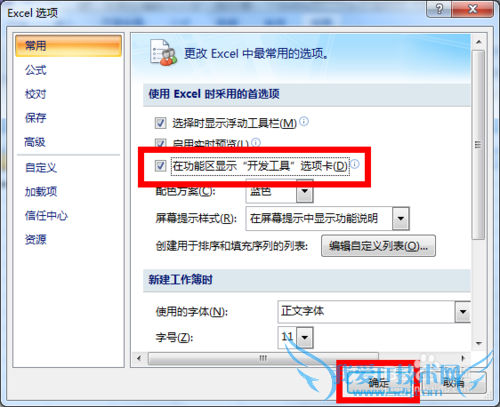Click the help question mark in title bar

pos(439,9)
